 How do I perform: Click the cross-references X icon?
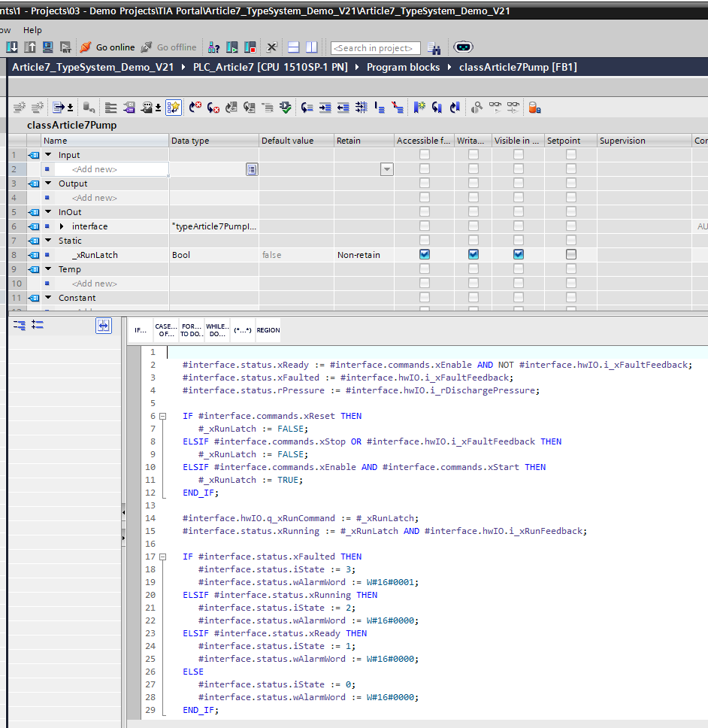coord(272,47)
